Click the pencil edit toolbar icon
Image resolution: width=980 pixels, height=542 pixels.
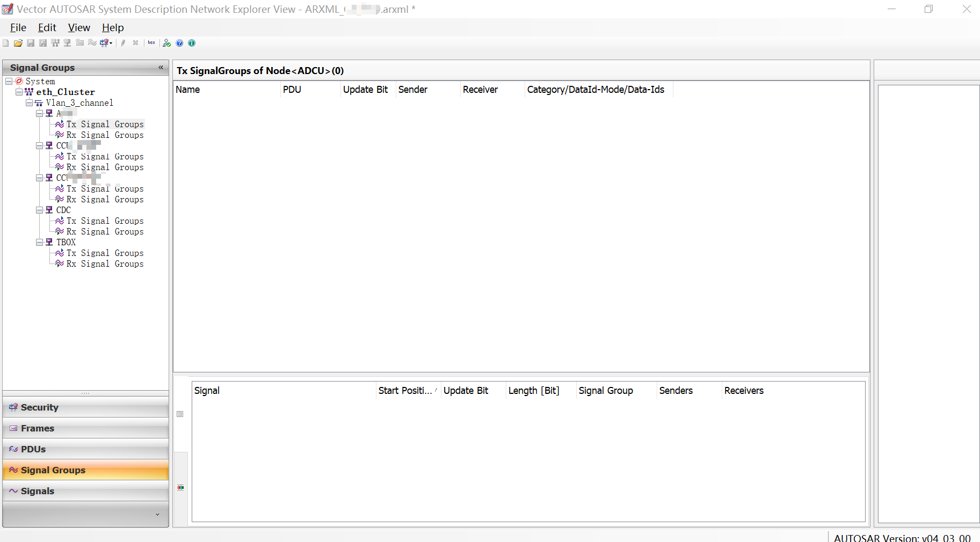(x=123, y=43)
